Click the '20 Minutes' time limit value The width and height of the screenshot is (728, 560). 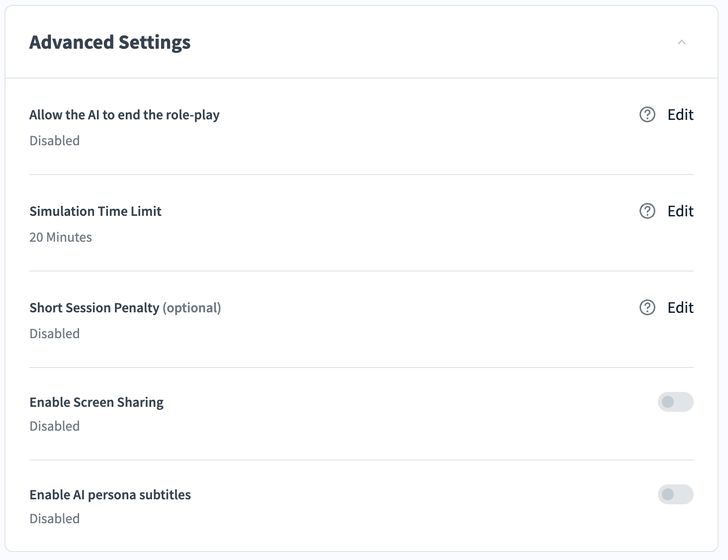(x=61, y=237)
